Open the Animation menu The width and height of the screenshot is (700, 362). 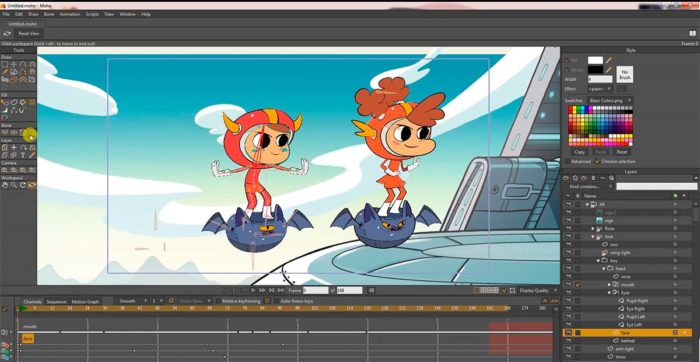70,14
